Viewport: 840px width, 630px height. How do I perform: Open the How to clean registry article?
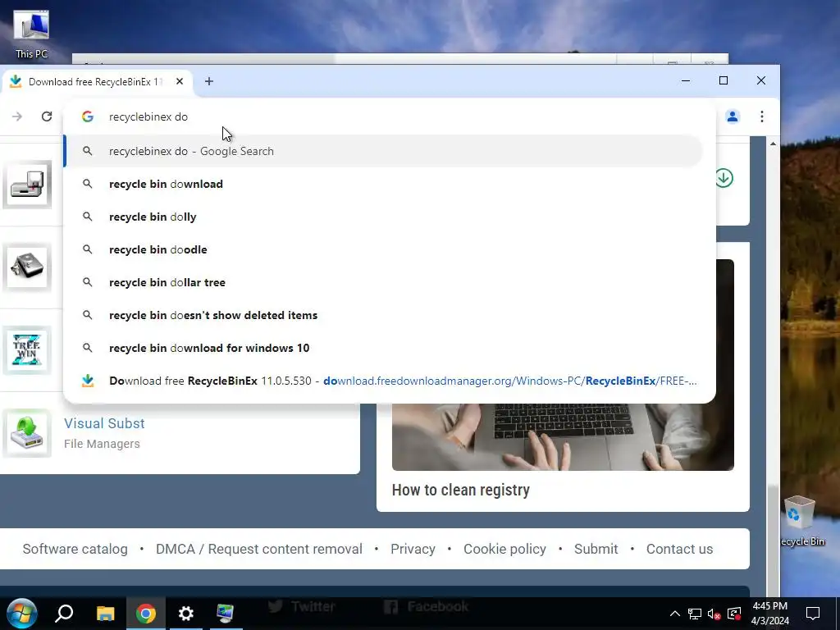(461, 490)
